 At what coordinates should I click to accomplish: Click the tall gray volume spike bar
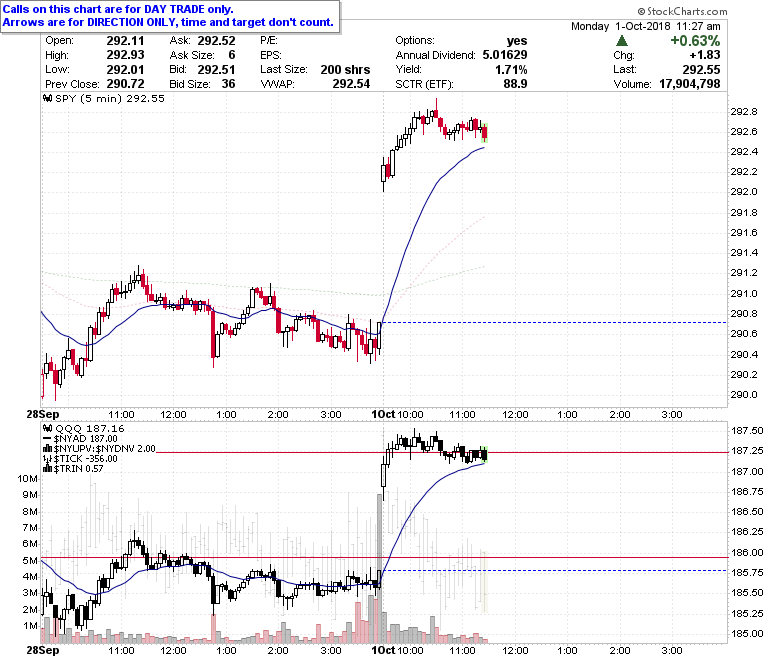click(379, 568)
